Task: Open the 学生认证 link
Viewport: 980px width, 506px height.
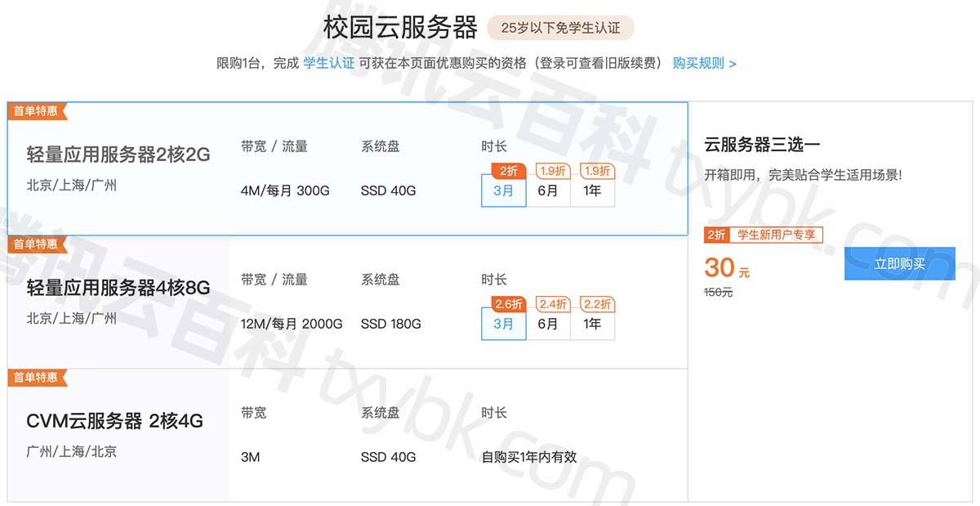Action: coord(329,63)
